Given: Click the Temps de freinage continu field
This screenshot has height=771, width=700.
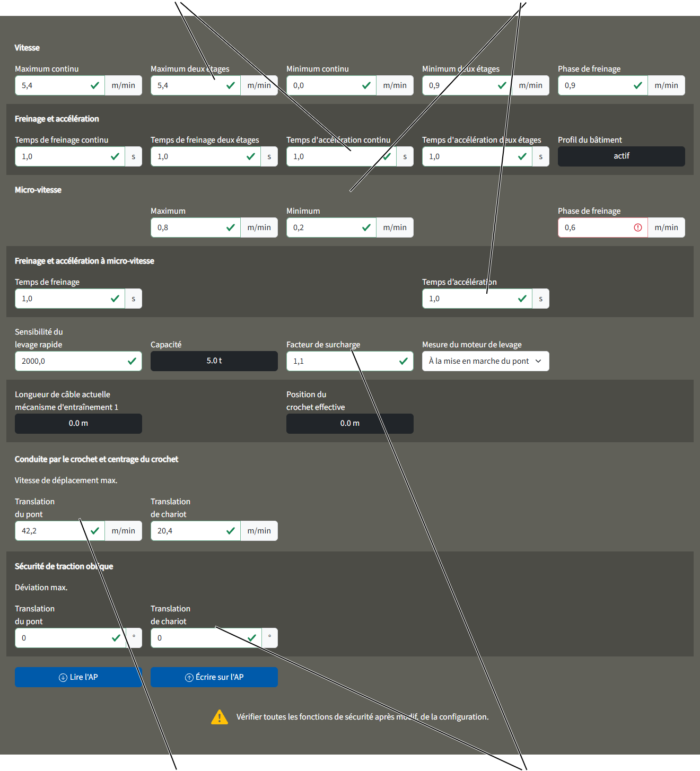Looking at the screenshot, I should [x=70, y=156].
